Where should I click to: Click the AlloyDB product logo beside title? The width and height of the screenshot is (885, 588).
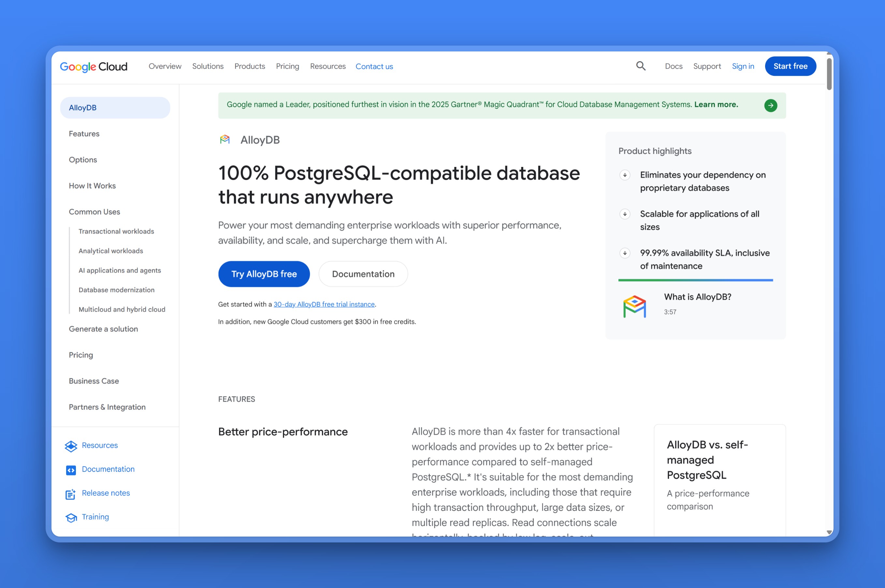225,139
